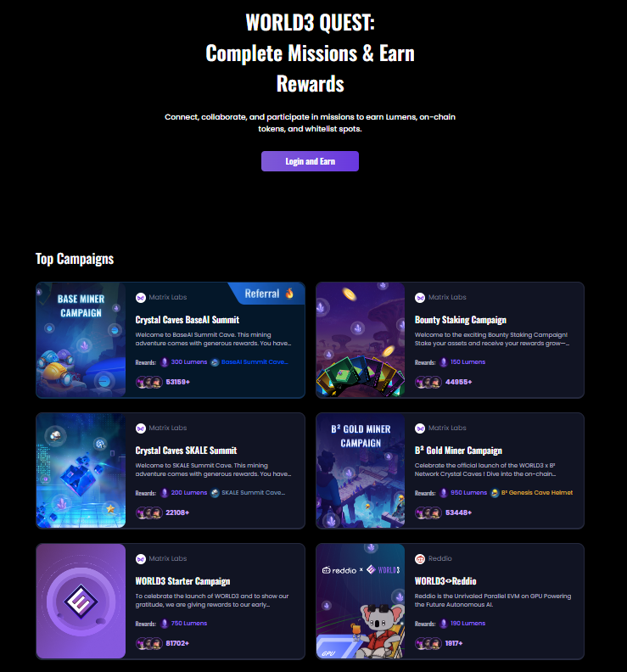Open the Base Miner Campaign thumbnail
Viewport: 627px width, 672px height.
tap(81, 340)
